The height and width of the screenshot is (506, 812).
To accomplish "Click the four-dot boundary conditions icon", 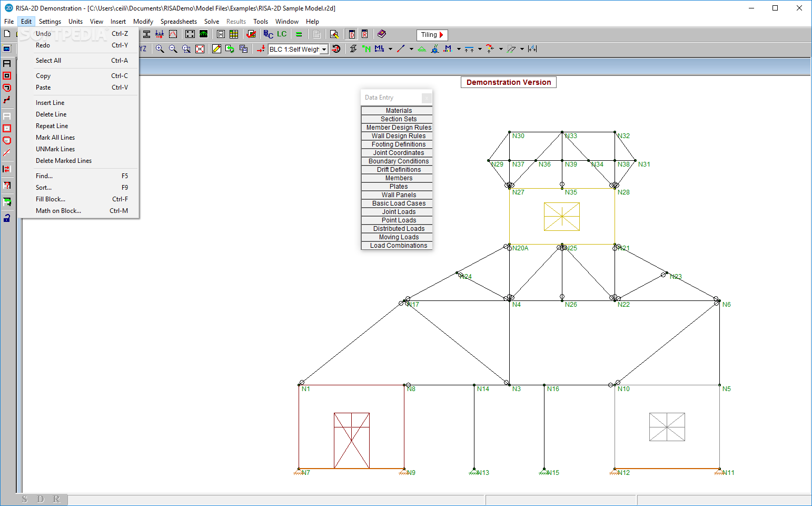I will (x=190, y=34).
